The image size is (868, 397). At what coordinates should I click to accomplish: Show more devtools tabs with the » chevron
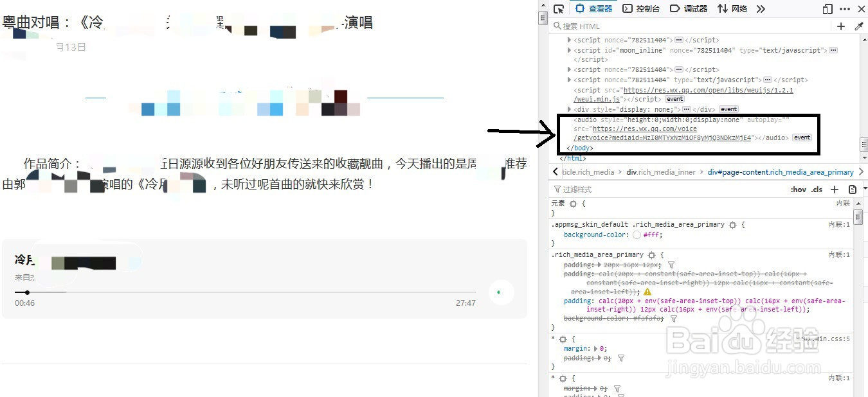tap(761, 8)
